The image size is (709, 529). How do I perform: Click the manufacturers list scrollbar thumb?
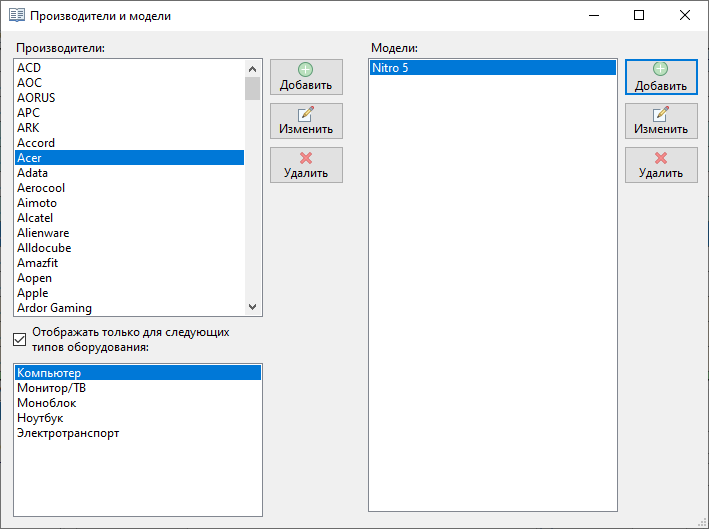click(x=252, y=89)
